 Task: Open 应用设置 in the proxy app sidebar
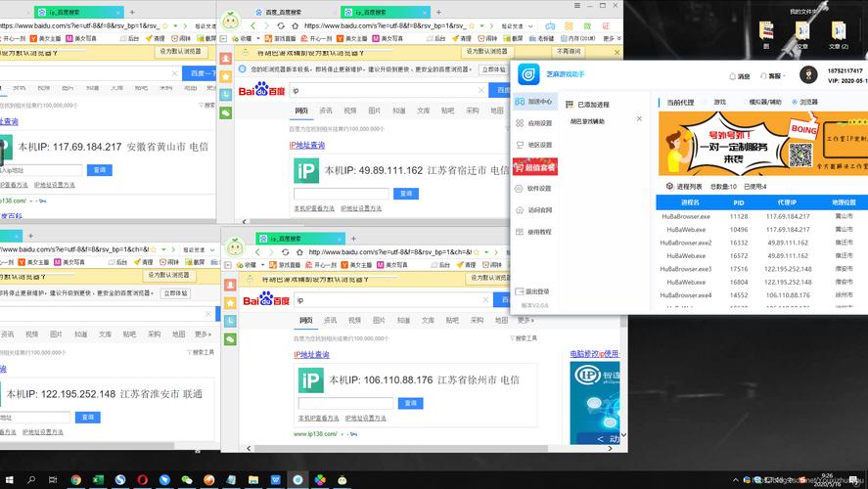click(x=533, y=123)
